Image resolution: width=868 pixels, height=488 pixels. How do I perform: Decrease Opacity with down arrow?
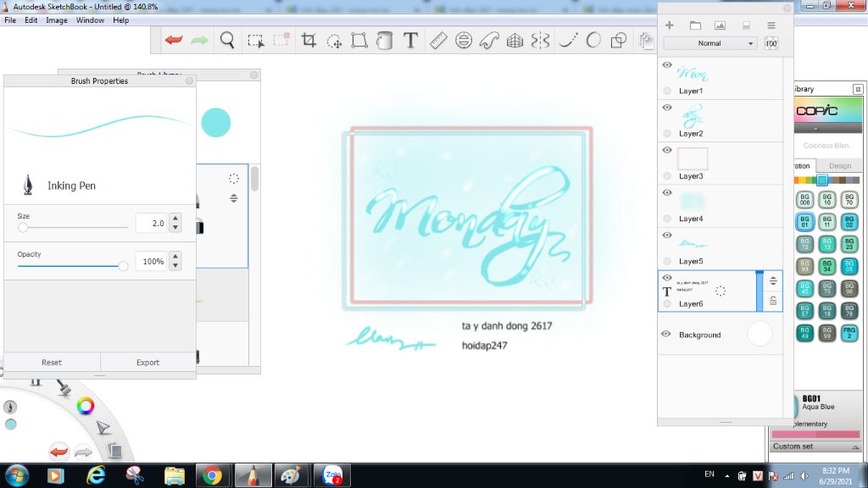point(175,265)
